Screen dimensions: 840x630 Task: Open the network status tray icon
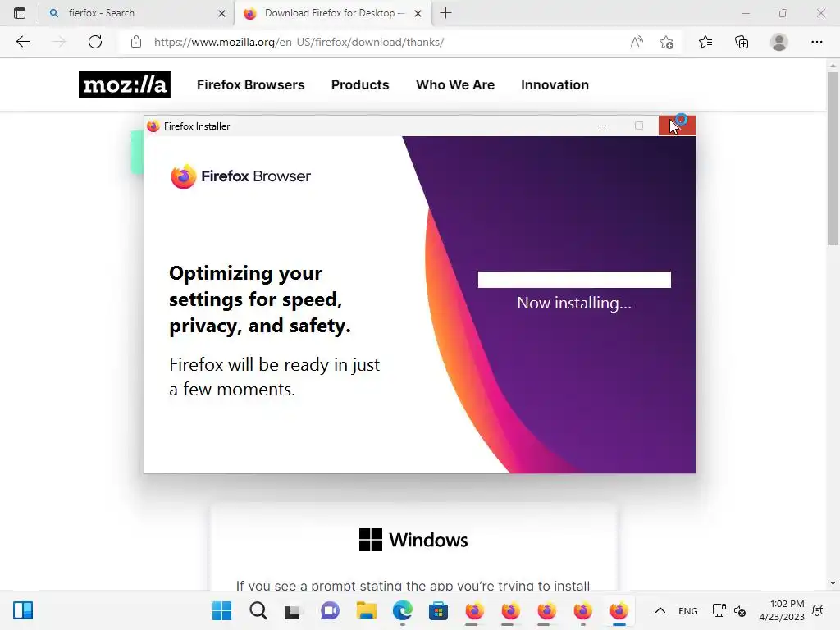tap(719, 610)
